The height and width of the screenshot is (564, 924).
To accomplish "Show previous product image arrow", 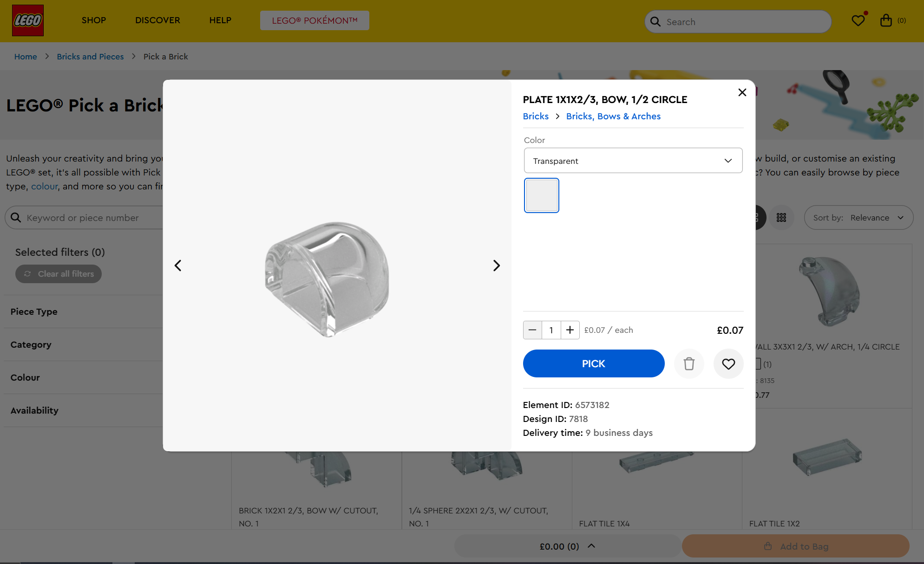I will (x=178, y=266).
